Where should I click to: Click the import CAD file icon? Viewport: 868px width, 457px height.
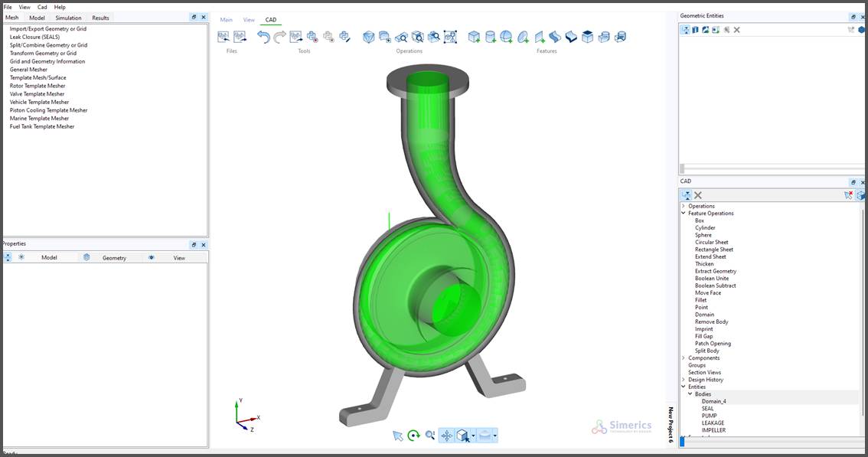pos(224,37)
